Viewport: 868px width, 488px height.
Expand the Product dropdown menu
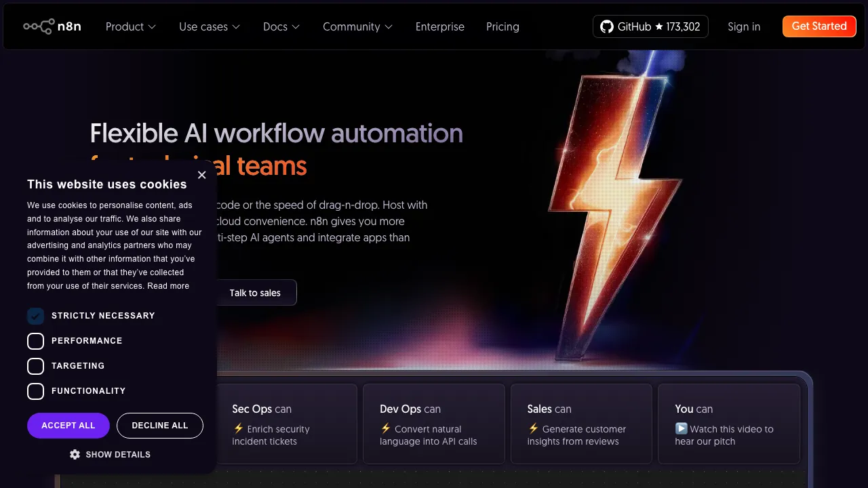click(x=131, y=26)
